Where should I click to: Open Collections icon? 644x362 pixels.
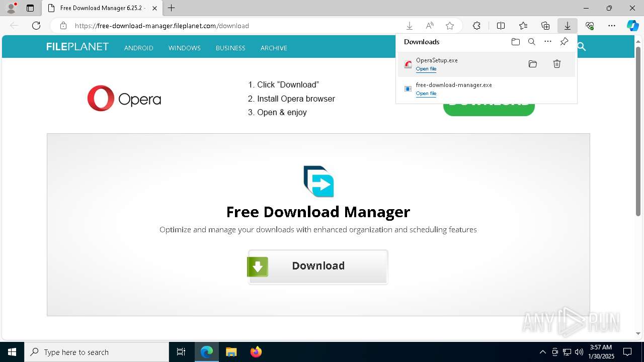[x=545, y=26]
